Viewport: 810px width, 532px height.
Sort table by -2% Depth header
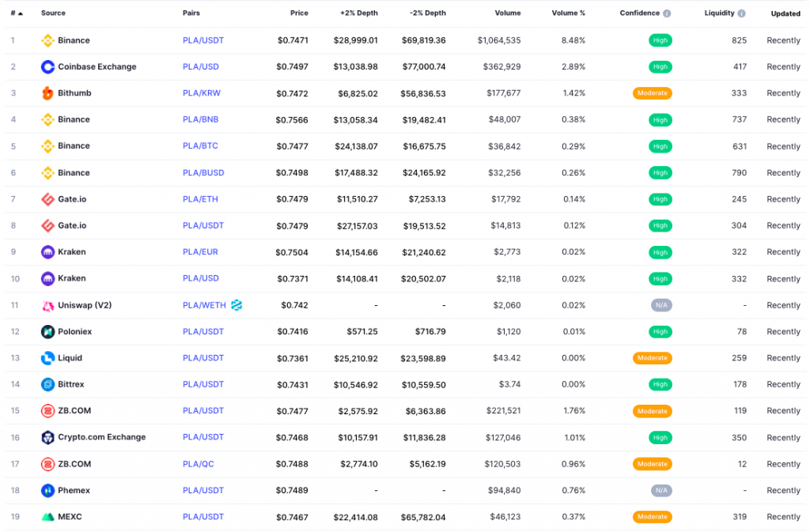click(428, 13)
